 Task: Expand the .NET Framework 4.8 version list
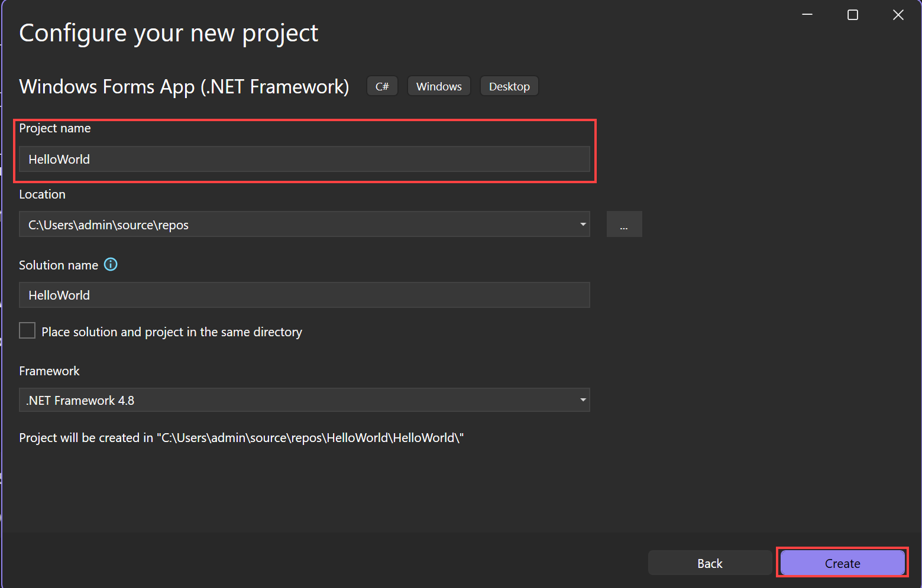tap(583, 400)
